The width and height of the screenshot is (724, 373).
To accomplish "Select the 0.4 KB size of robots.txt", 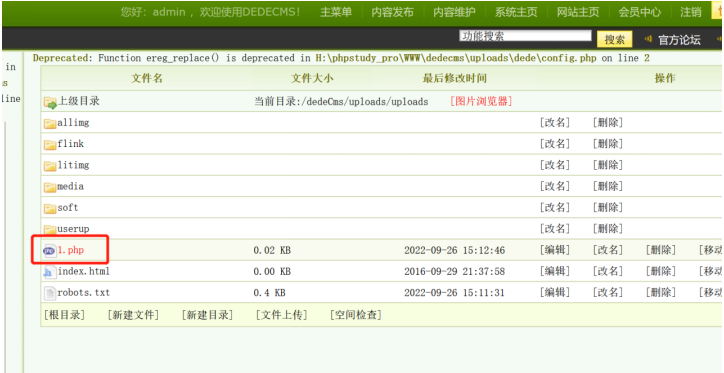I will [x=270, y=293].
